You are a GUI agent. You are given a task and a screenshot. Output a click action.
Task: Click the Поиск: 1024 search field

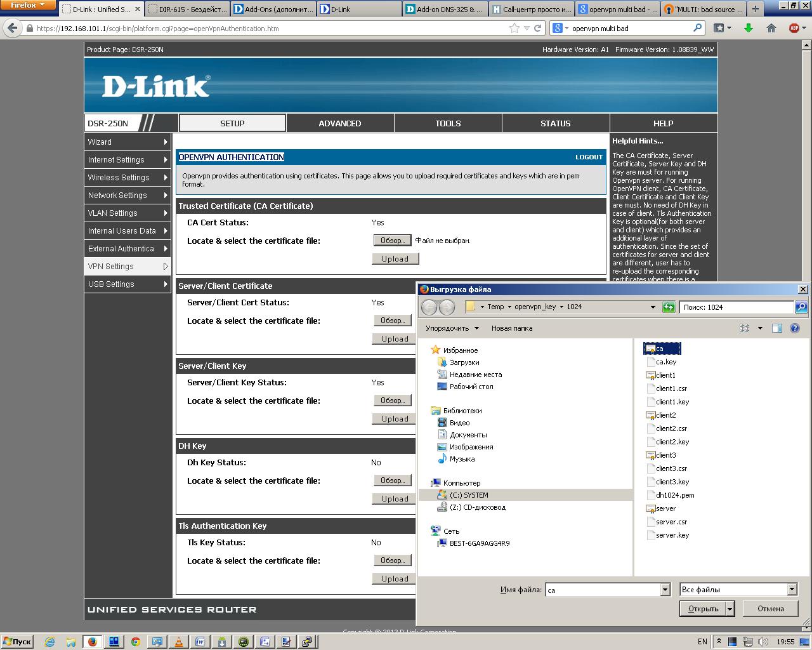pyautogui.click(x=737, y=307)
